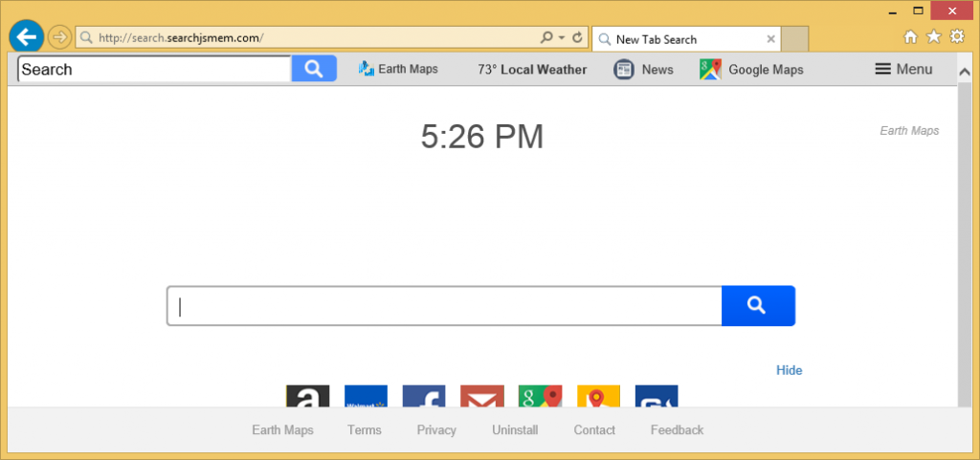Select the New Tab Search tab
The height and width of the screenshot is (460, 980).
click(x=685, y=39)
